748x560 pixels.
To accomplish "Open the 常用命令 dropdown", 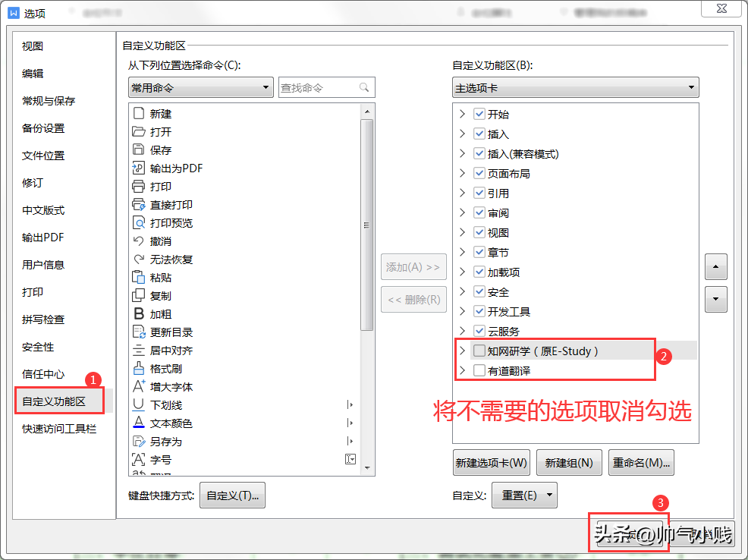I will 201,88.
